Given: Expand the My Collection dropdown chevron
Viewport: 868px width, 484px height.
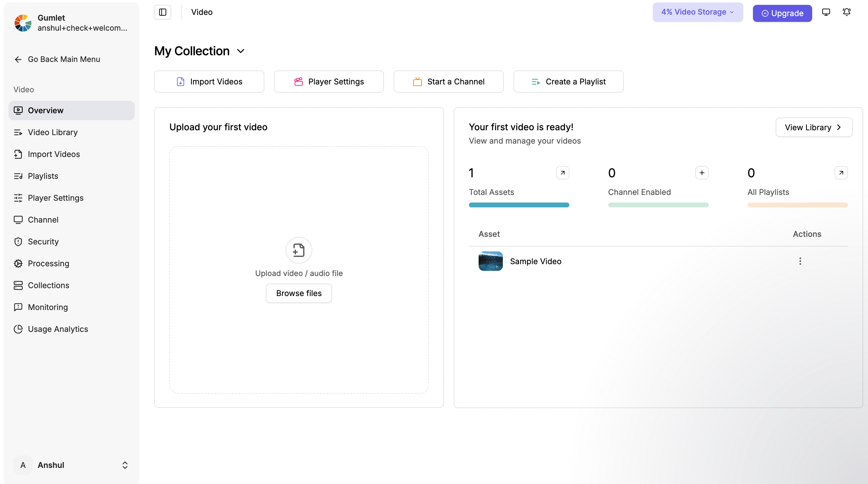Looking at the screenshot, I should [241, 51].
